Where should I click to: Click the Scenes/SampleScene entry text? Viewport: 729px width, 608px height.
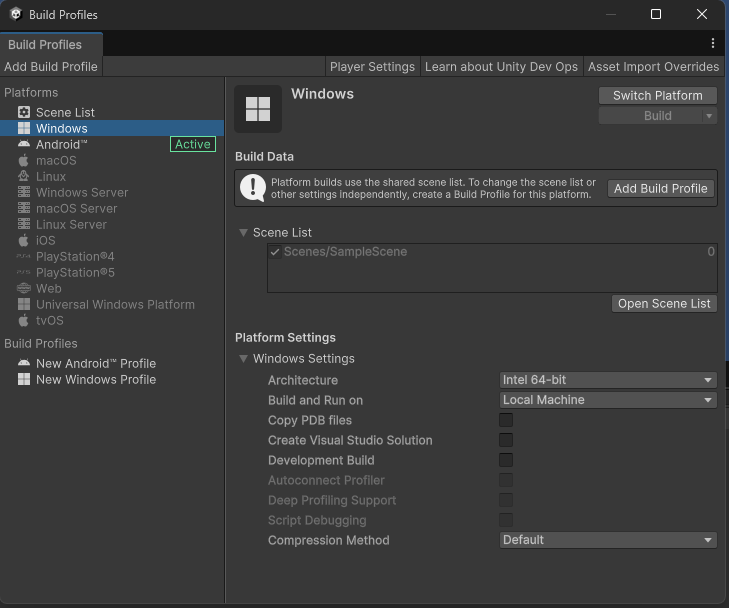(x=345, y=251)
